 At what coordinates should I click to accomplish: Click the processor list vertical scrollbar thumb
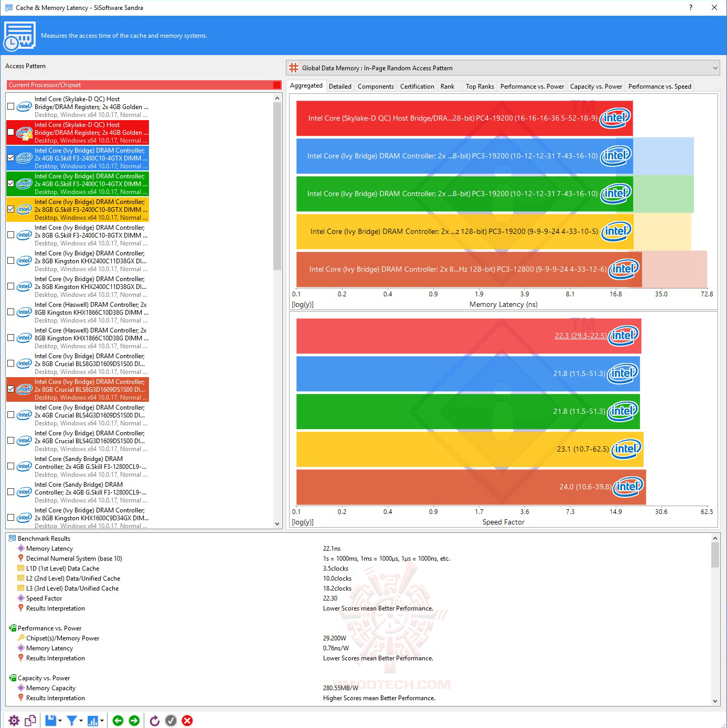[x=277, y=186]
